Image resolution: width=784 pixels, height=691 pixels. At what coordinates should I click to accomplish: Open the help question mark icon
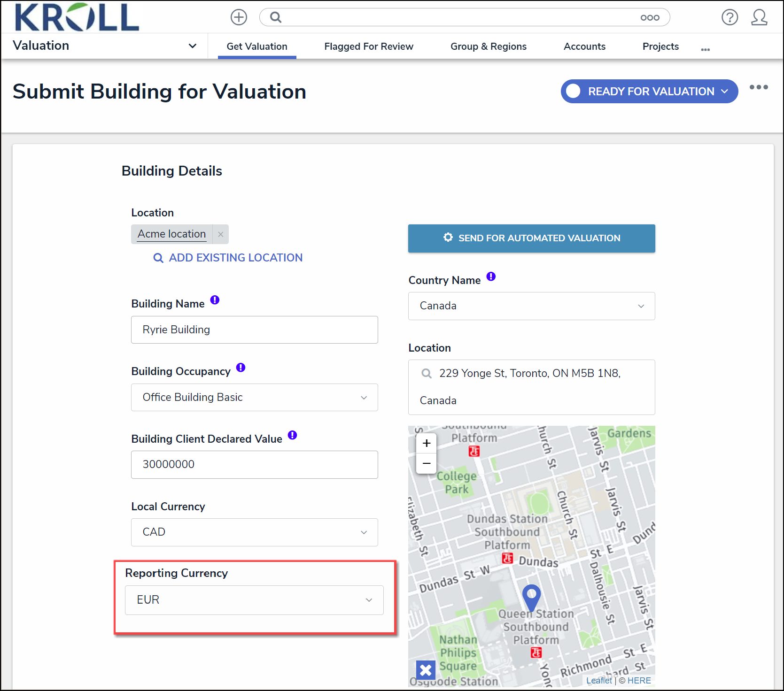tap(730, 17)
